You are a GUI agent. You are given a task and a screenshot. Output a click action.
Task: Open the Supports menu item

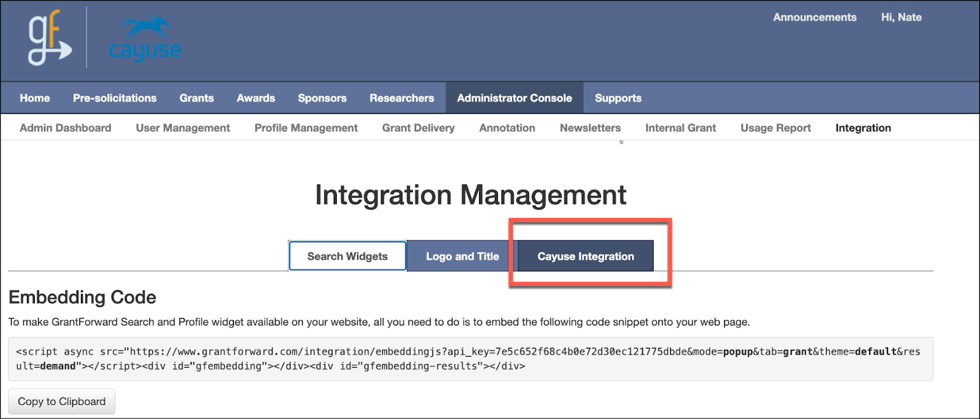(618, 98)
